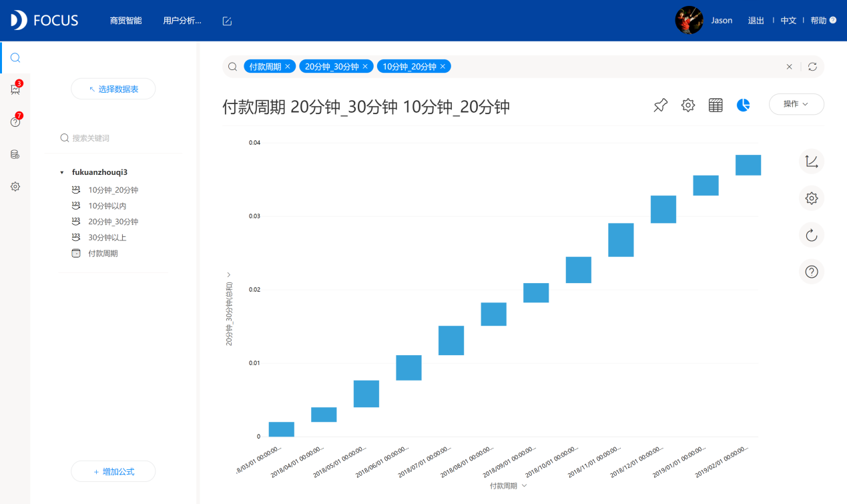Remove the 20分钟_30分钟 search token

[x=364, y=66]
